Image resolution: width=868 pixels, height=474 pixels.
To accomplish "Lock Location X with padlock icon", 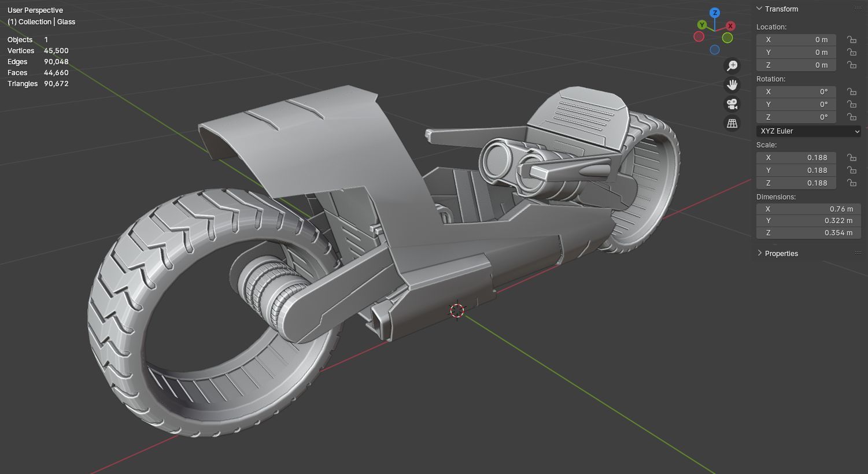I will tap(851, 40).
